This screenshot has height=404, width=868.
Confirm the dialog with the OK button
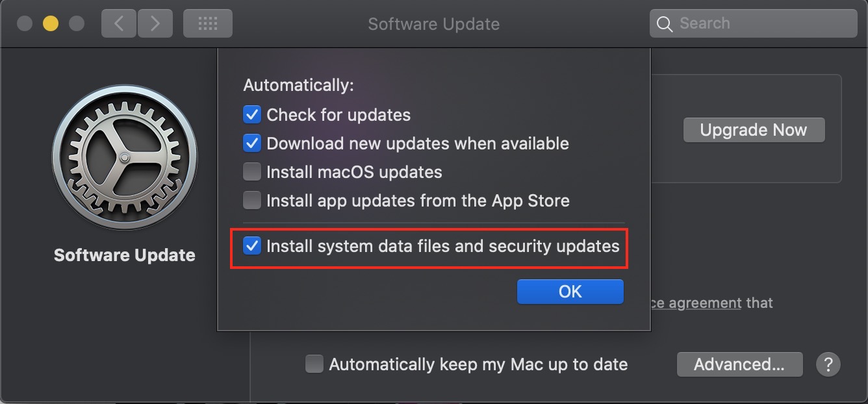point(570,292)
